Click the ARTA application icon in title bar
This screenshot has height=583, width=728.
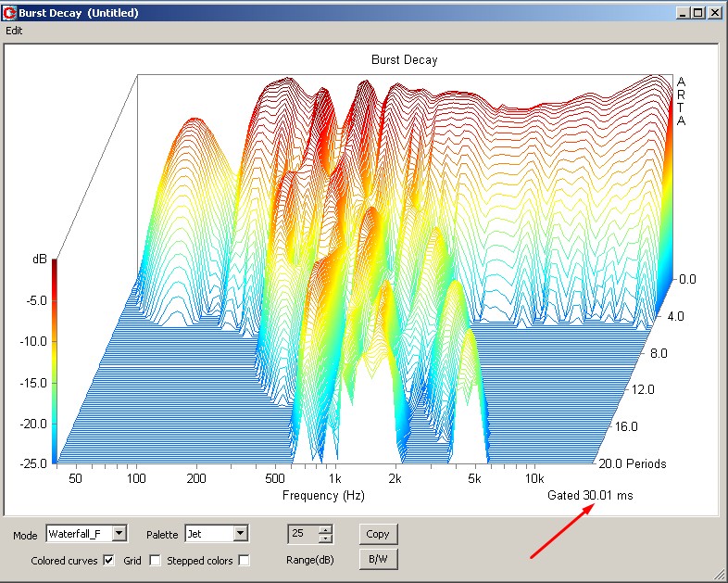[9, 13]
